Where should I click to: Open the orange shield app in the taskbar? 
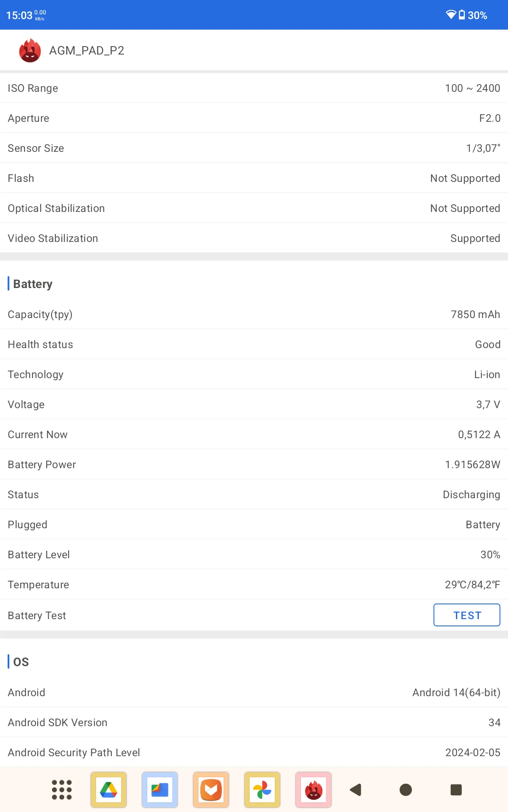211,790
